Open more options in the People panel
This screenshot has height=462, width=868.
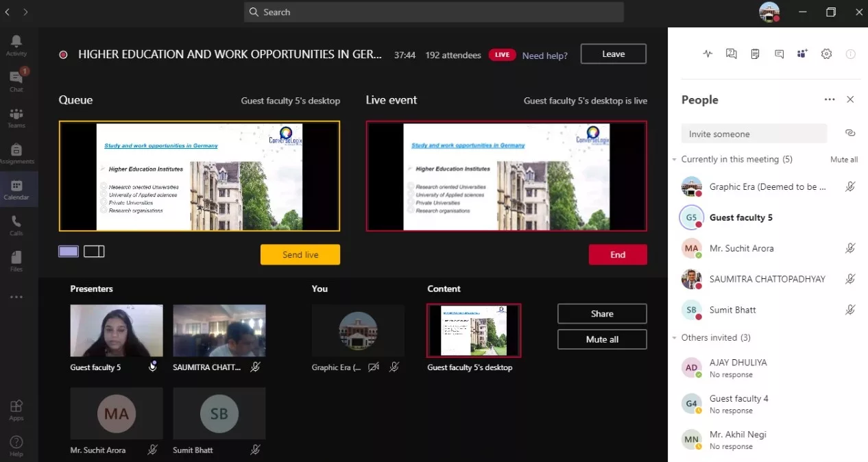coord(830,99)
